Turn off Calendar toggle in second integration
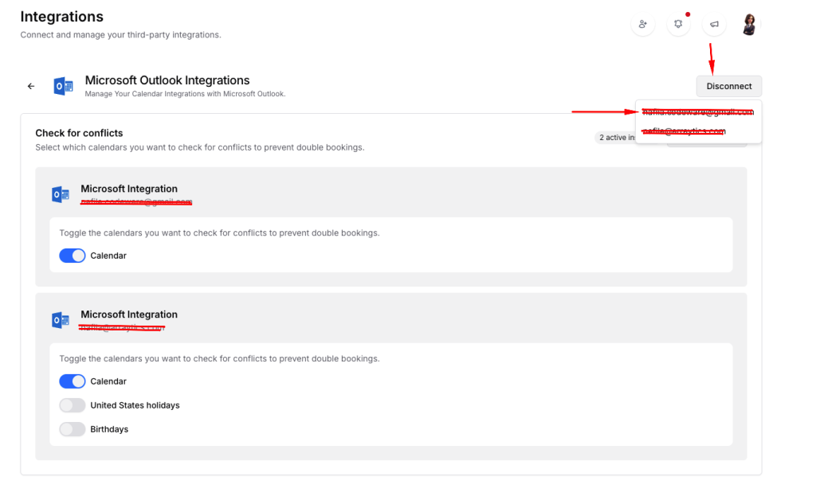 tap(73, 381)
